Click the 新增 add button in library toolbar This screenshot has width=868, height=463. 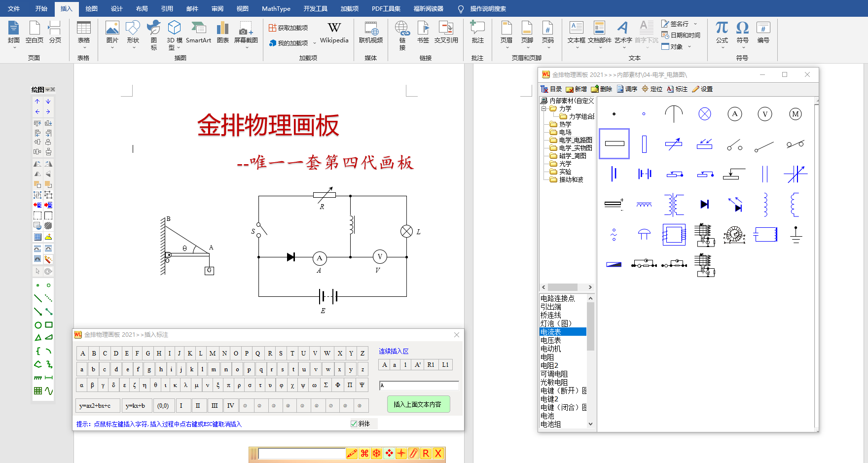point(576,89)
